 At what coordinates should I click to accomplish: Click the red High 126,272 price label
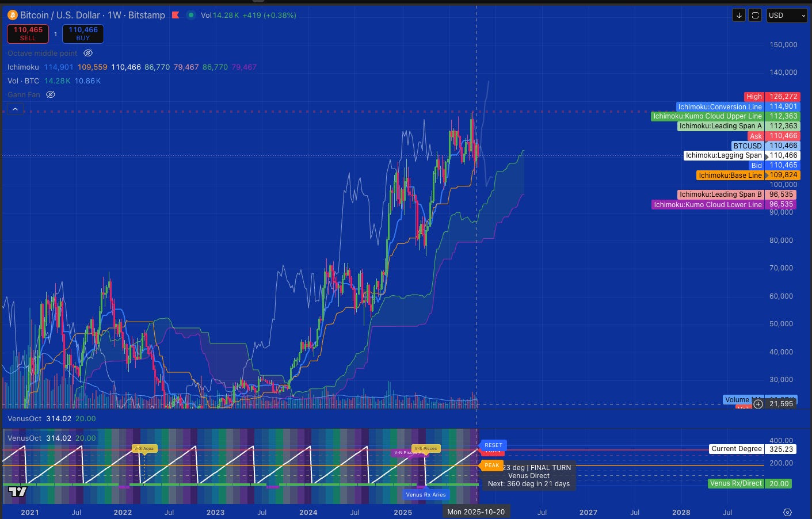tap(771, 97)
